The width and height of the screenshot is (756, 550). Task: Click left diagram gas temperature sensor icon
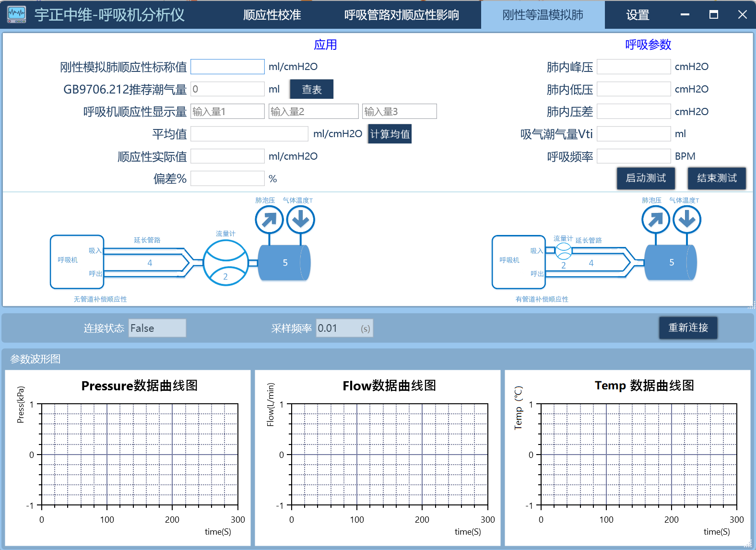[300, 220]
